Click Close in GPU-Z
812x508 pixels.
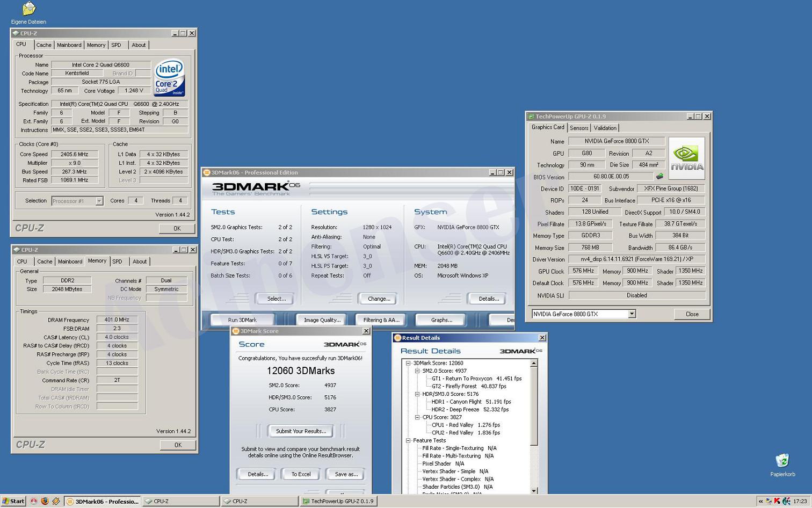692,314
